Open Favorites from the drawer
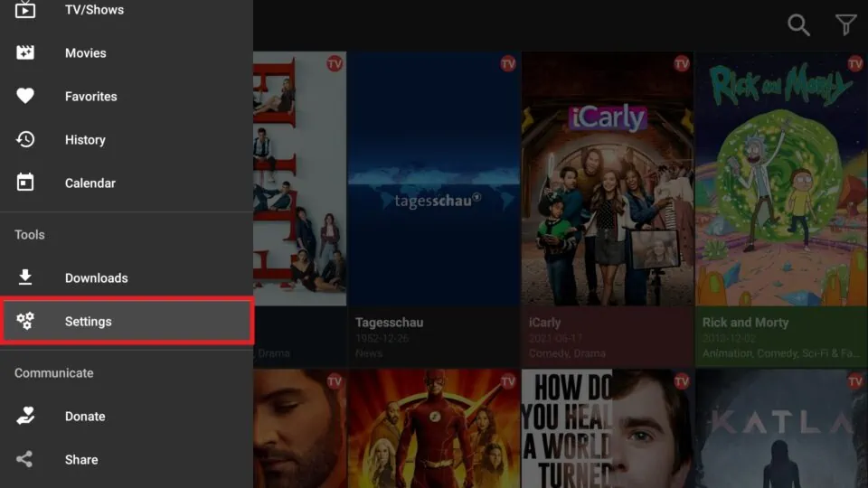This screenshot has width=868, height=488. click(x=127, y=97)
